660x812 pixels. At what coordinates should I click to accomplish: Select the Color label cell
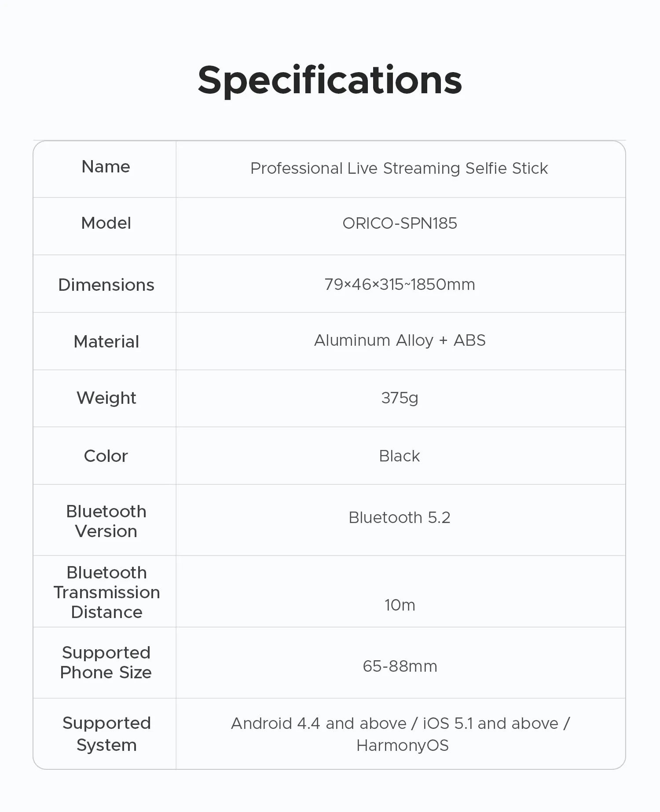coord(106,456)
